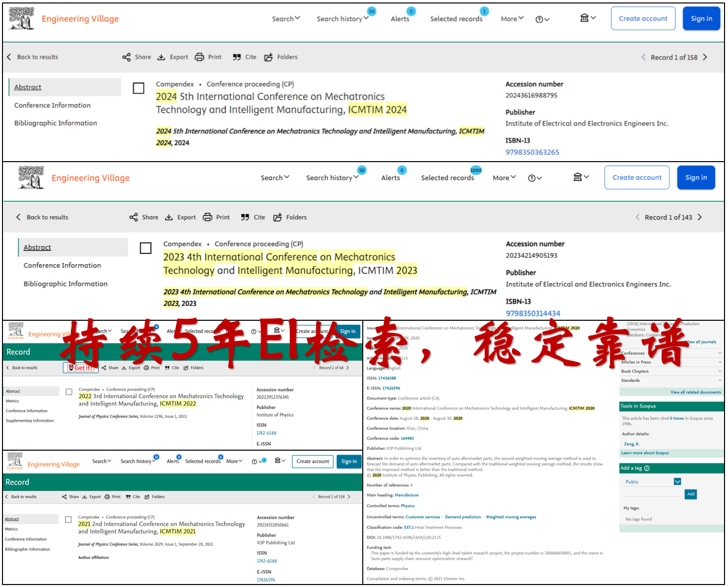Go to next record from Record 1 of 143

click(699, 217)
